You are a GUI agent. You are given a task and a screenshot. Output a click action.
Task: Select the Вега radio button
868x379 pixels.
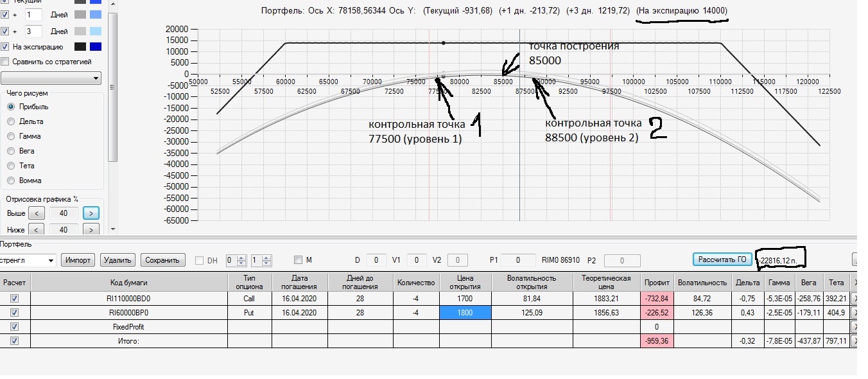coord(11,151)
